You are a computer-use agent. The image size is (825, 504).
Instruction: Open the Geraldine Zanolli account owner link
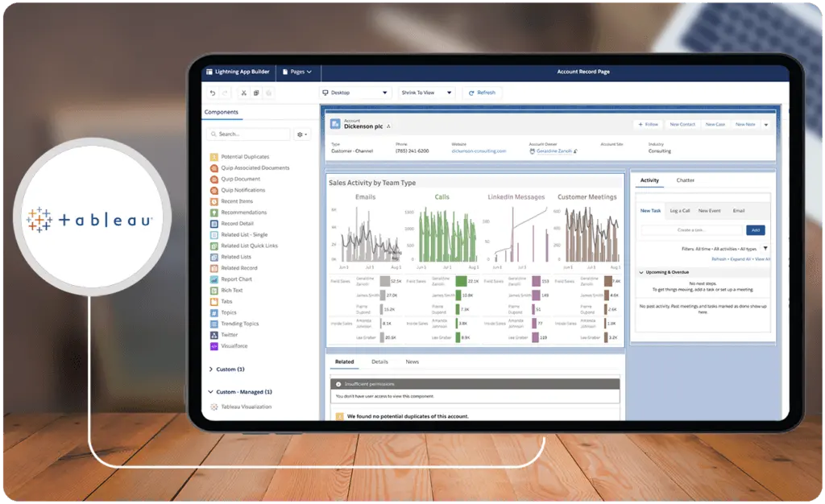554,151
